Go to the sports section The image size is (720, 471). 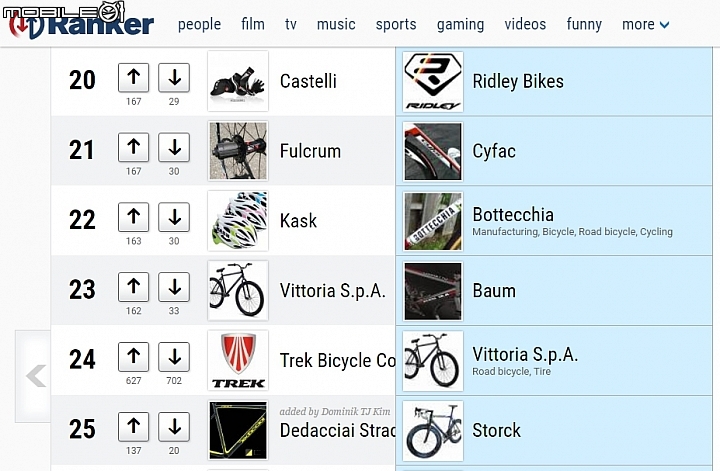[396, 24]
